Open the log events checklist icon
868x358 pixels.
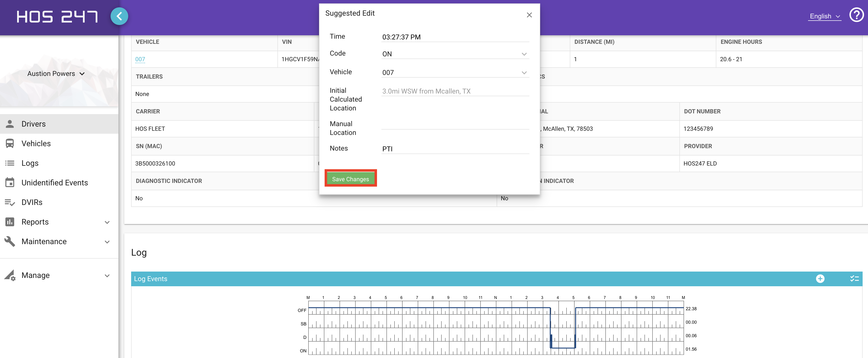(854, 279)
